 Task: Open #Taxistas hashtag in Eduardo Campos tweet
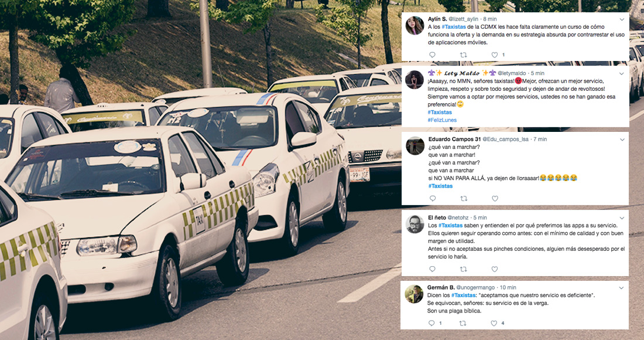(440, 186)
